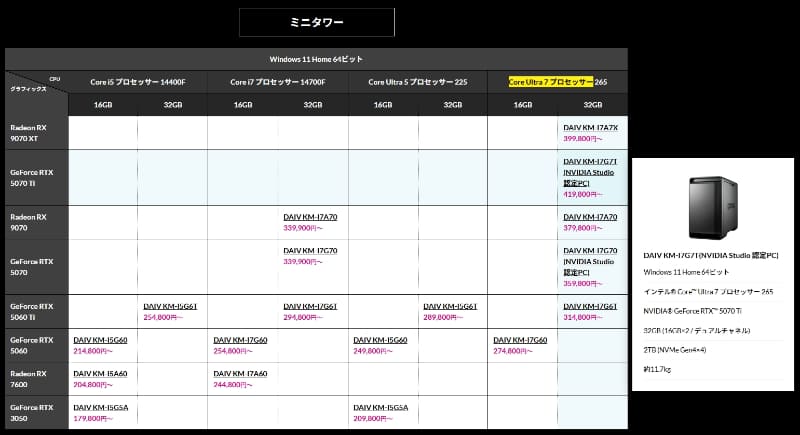Open DAIV KM-I5G60 priced 214,800円
Image resolution: width=800 pixels, height=435 pixels.
101,340
